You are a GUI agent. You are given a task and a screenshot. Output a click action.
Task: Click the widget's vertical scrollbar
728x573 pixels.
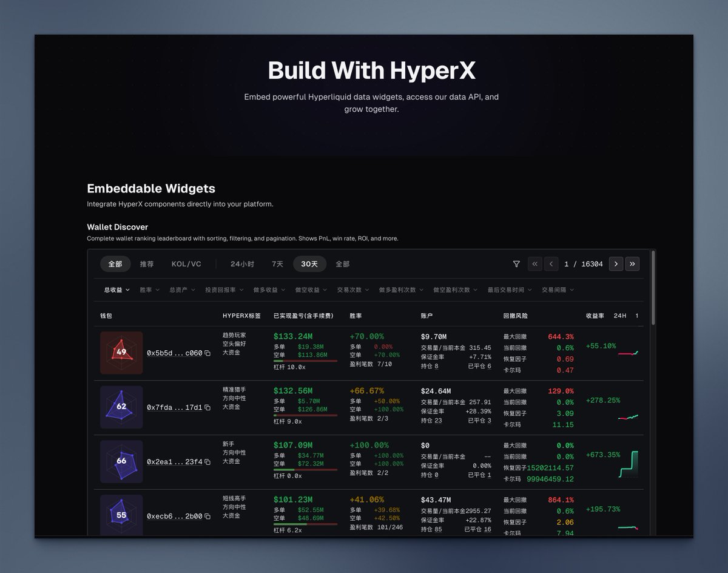click(x=653, y=288)
